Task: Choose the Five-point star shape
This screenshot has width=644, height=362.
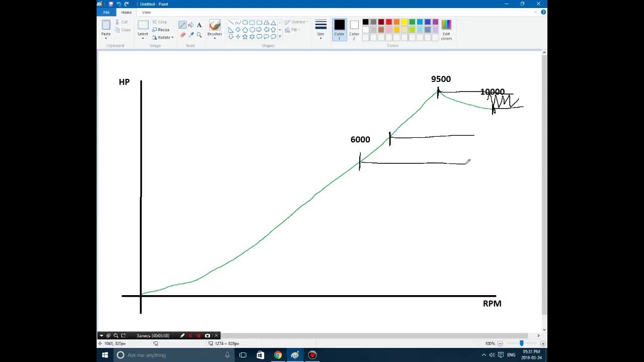Action: (245, 37)
